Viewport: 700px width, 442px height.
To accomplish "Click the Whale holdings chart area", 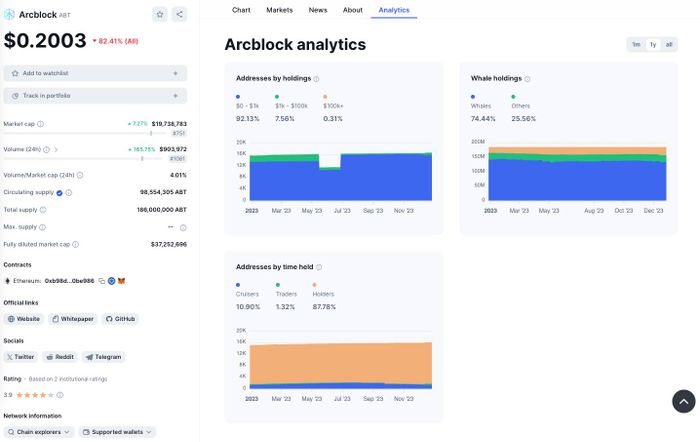I will pyautogui.click(x=577, y=171).
